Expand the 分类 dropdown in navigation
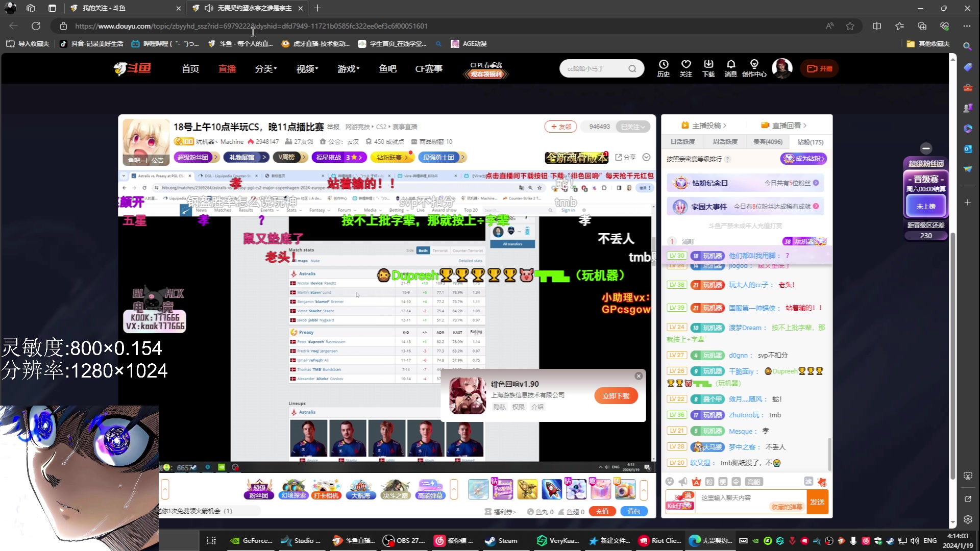The image size is (980, 551). [266, 68]
